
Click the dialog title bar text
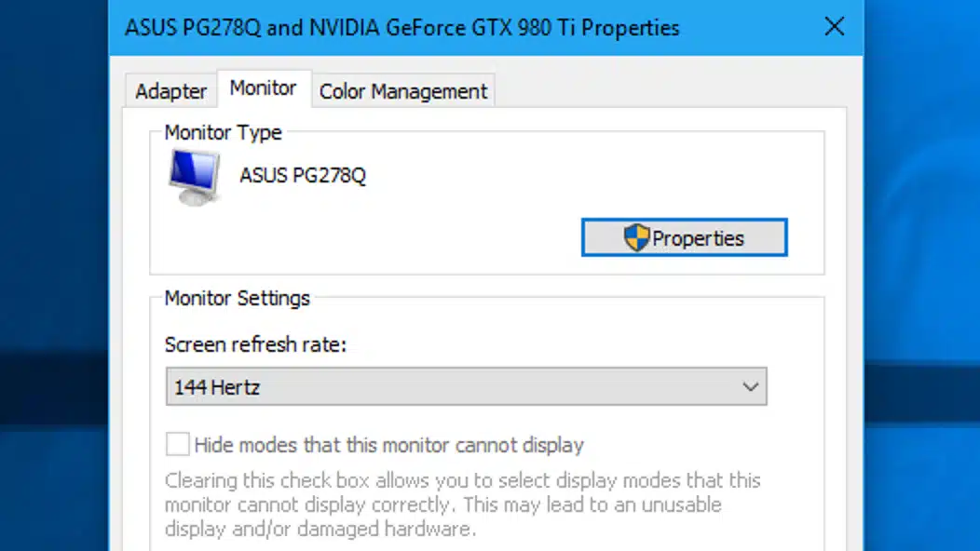[402, 28]
